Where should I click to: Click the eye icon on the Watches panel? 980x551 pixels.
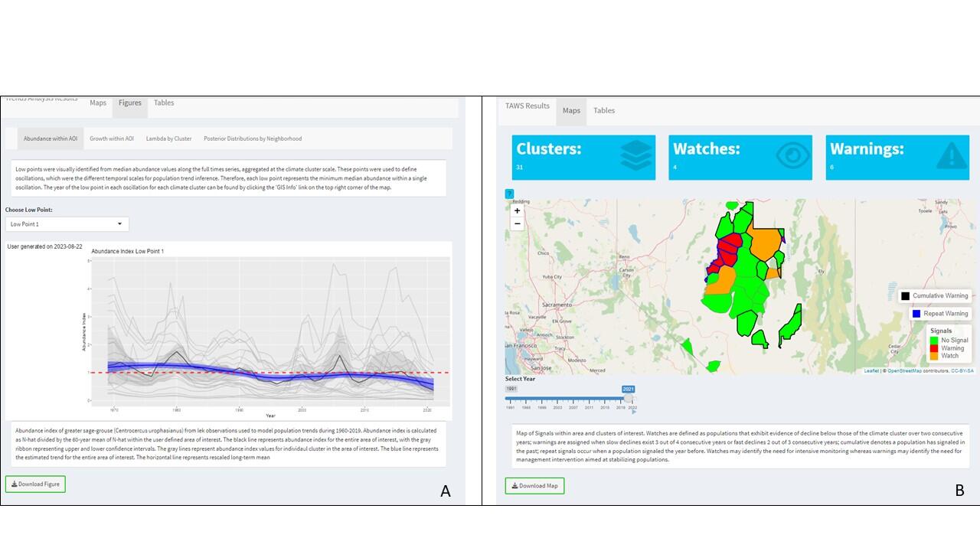791,156
